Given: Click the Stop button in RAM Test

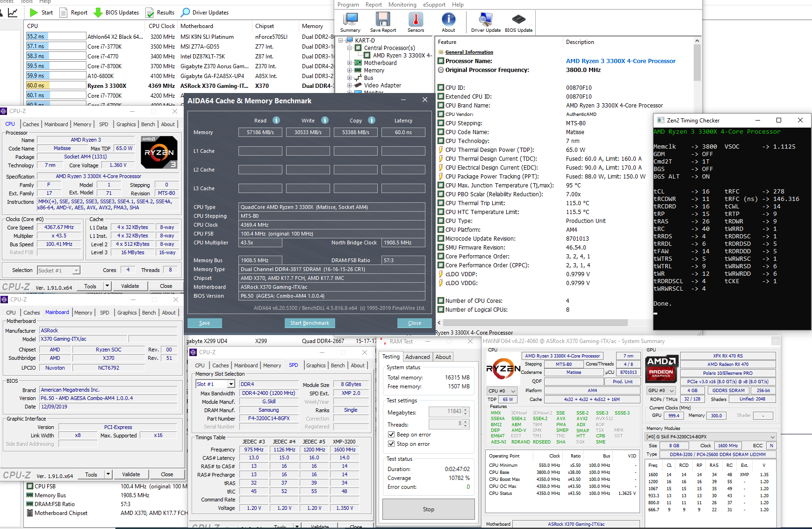Looking at the screenshot, I should [x=429, y=509].
